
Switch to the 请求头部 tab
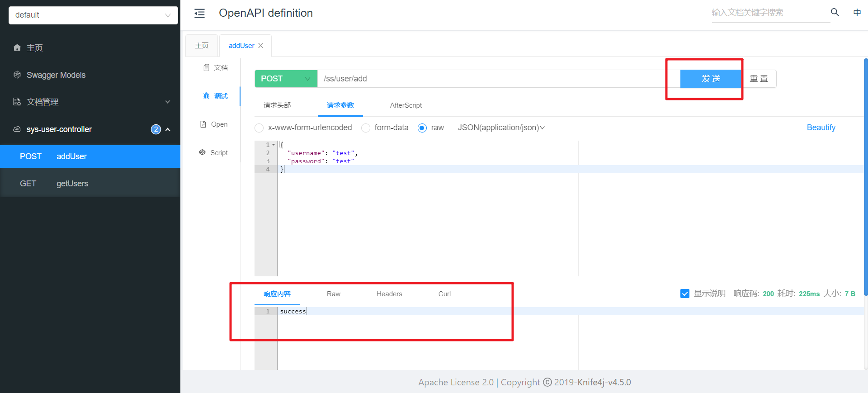point(277,105)
